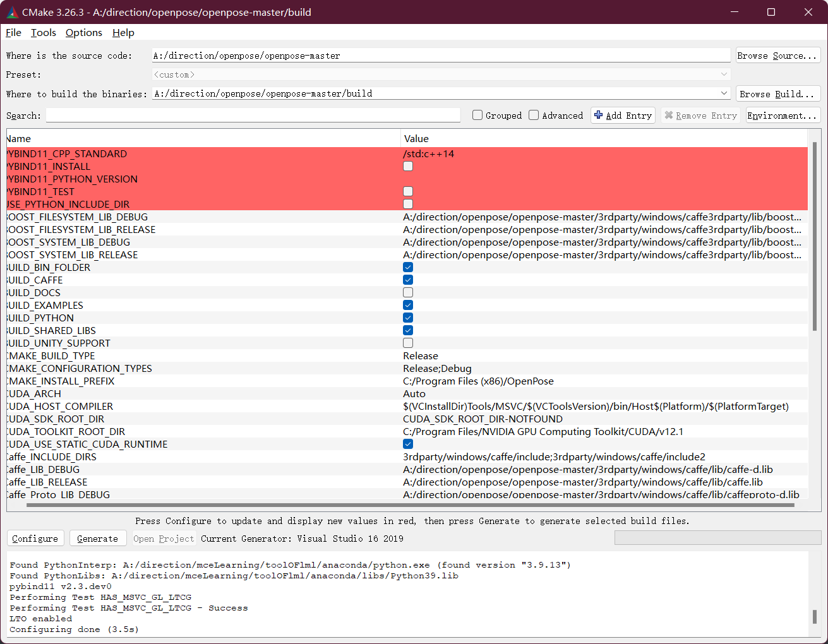Screen dimensions: 828x644
Task: Uncheck BUILD_EXAMPLES checkbox
Action: click(408, 305)
